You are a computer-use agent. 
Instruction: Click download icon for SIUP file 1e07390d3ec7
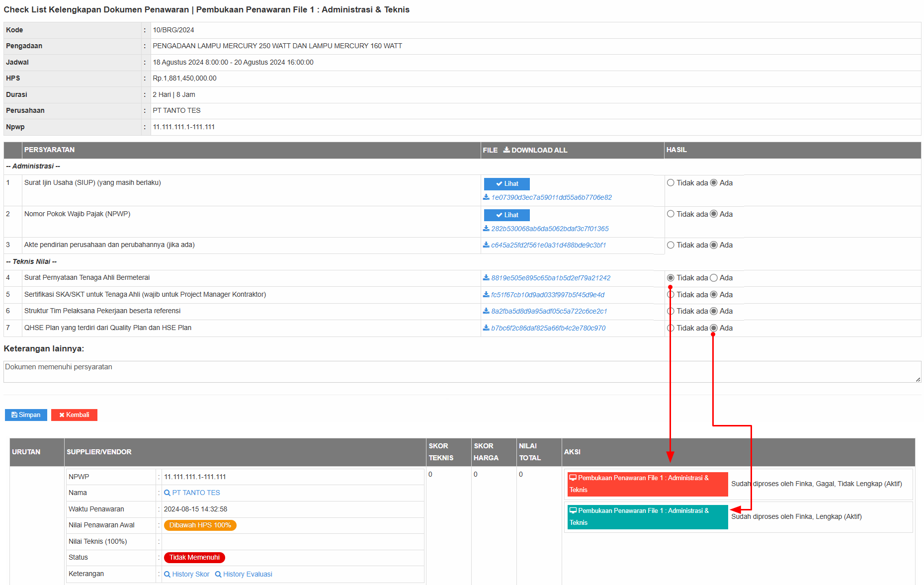tap(486, 197)
